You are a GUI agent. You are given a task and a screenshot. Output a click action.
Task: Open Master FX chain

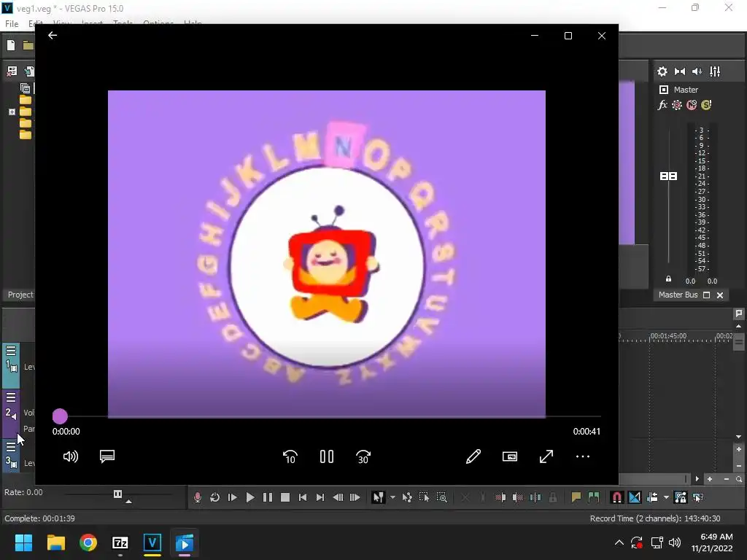[662, 105]
